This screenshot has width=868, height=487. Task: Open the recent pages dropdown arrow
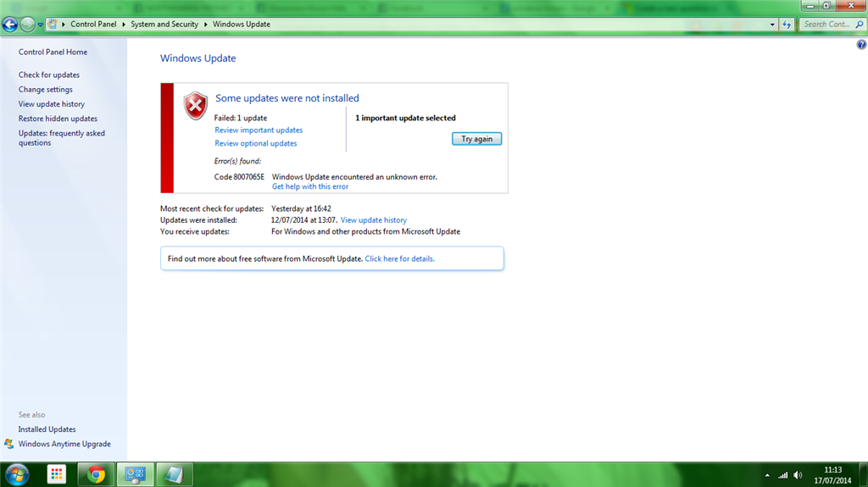pos(40,25)
